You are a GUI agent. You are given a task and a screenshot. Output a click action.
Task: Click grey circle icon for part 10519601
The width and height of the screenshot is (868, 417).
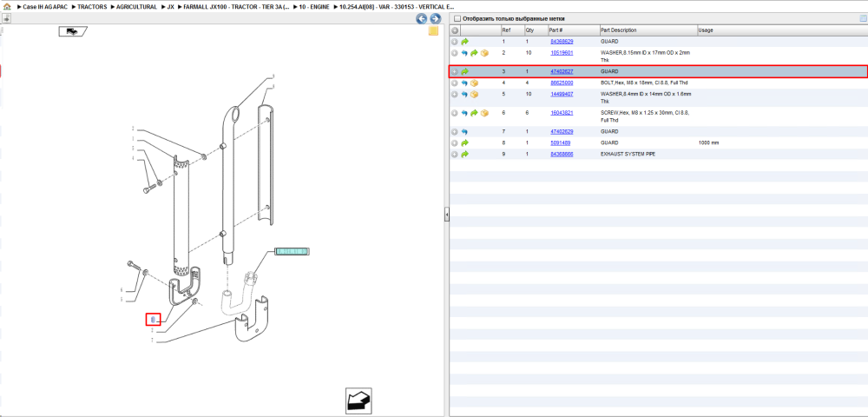pos(455,53)
